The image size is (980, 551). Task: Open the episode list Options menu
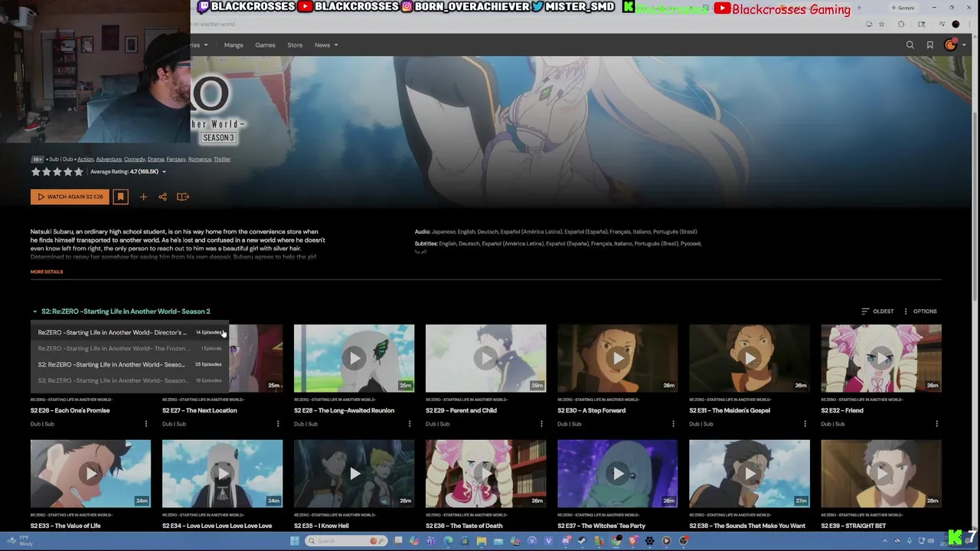pyautogui.click(x=920, y=311)
